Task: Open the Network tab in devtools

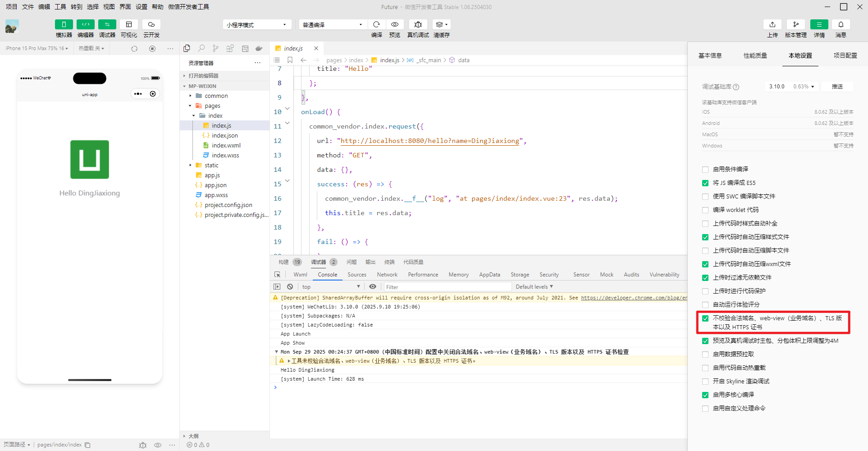Action: 387,275
